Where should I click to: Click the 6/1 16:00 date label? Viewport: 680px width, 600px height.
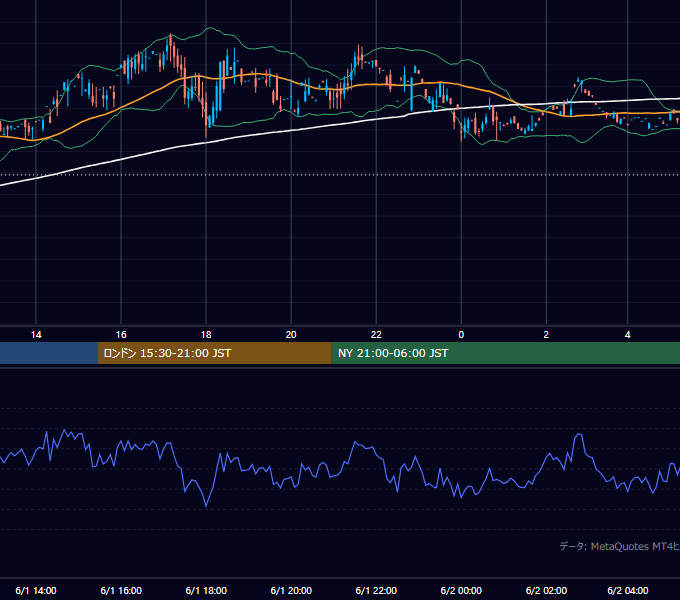(121, 590)
